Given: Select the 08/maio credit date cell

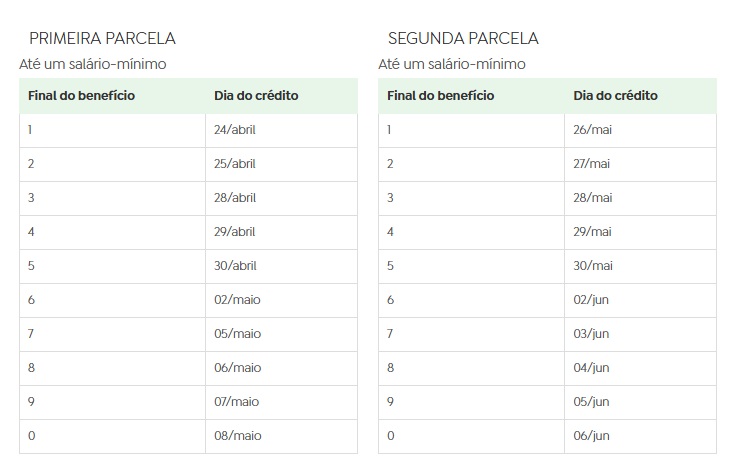Looking at the screenshot, I should (x=237, y=436).
